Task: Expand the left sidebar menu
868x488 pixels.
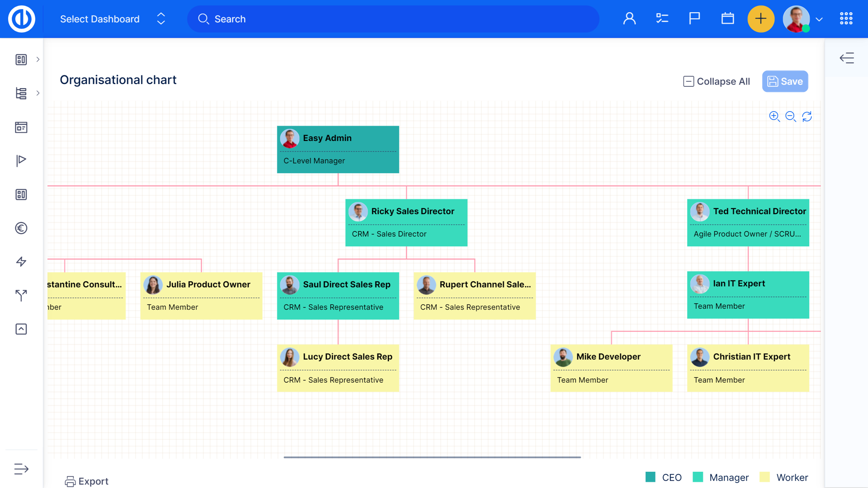Action: coord(21,469)
